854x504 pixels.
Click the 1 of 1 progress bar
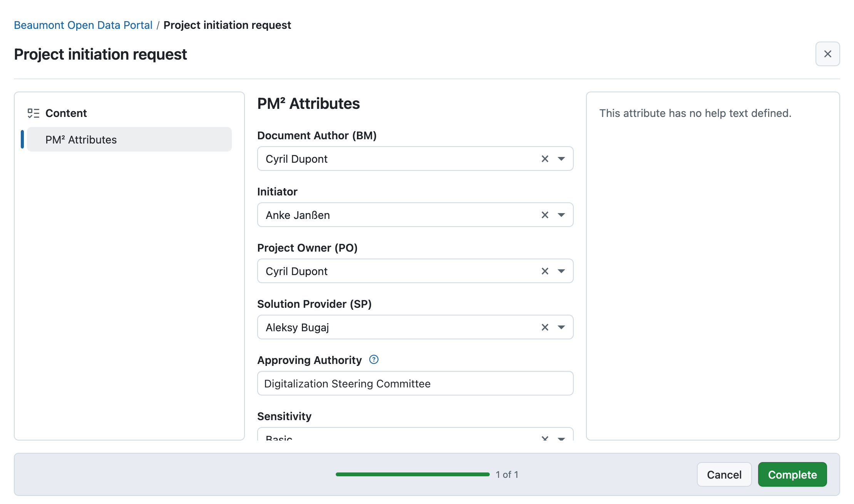point(412,474)
